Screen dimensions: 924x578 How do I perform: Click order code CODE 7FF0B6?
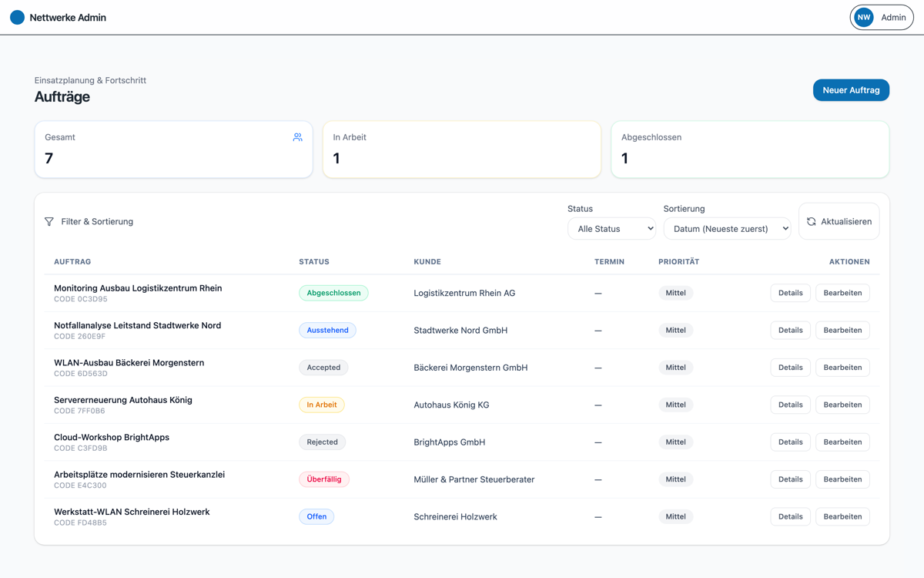click(x=79, y=411)
